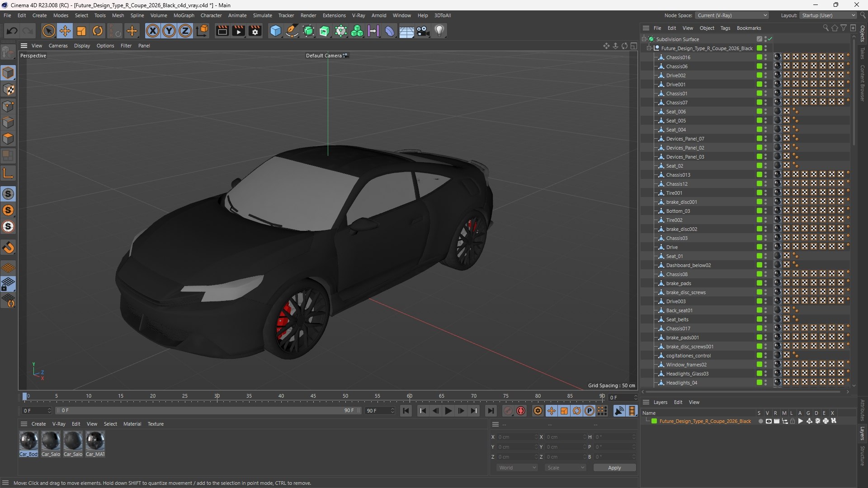868x488 pixels.
Task: Toggle X axis lock
Action: (x=153, y=31)
